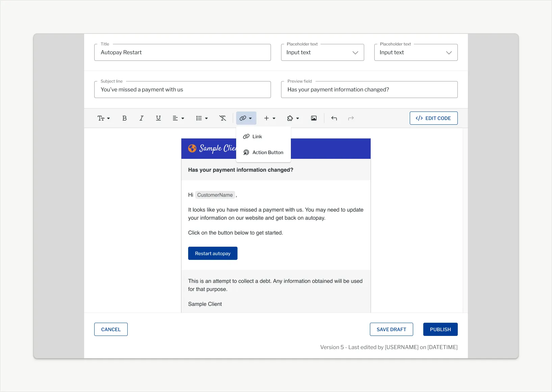Open text alignment options
Viewport: 552px width, 392px height.
[x=178, y=118]
